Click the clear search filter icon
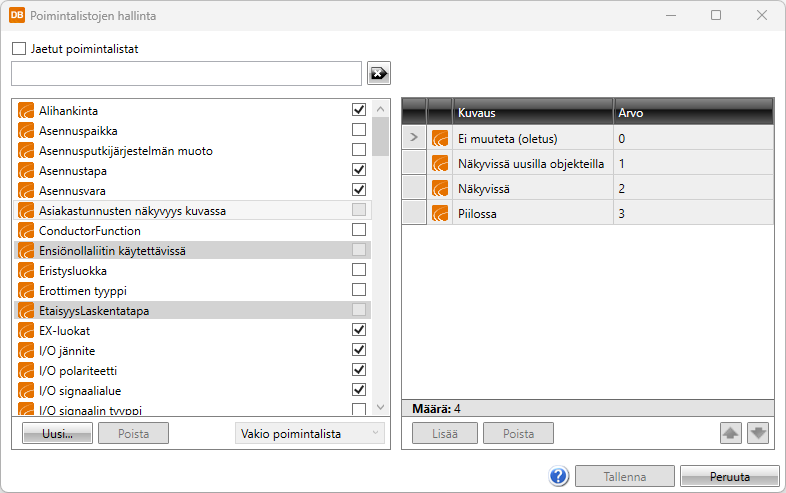The height and width of the screenshot is (493, 786). point(379,74)
